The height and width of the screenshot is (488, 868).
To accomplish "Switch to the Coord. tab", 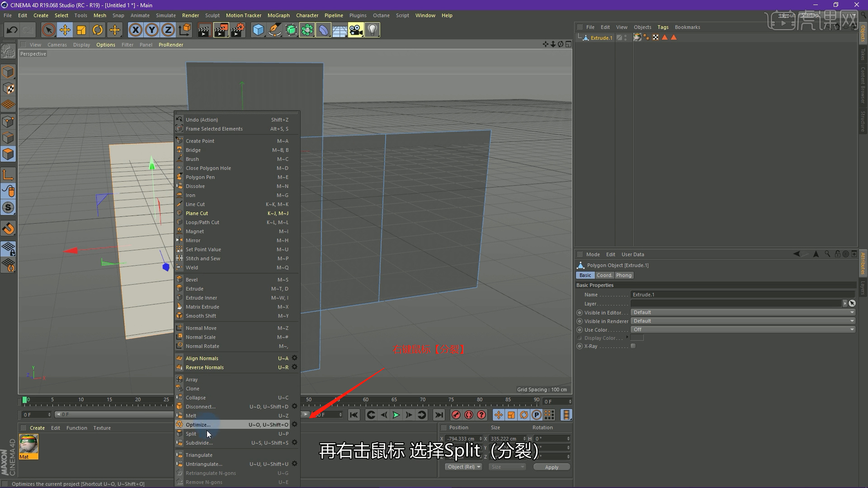I will [604, 275].
